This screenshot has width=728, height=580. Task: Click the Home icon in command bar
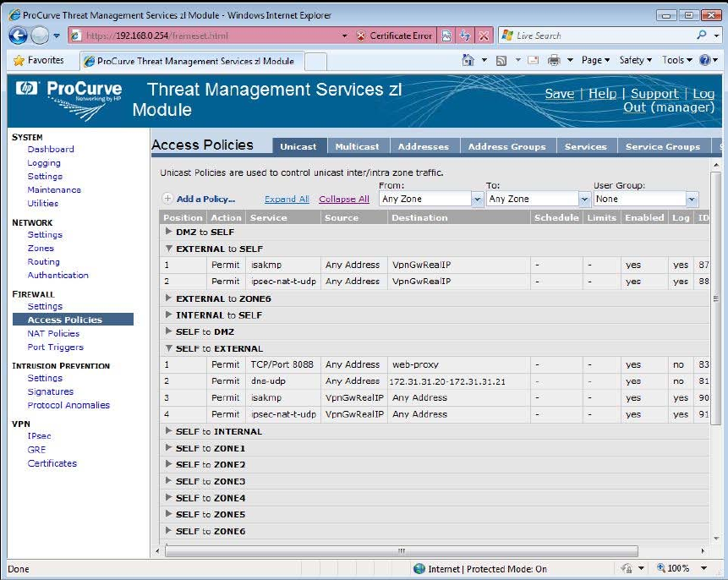coord(468,60)
